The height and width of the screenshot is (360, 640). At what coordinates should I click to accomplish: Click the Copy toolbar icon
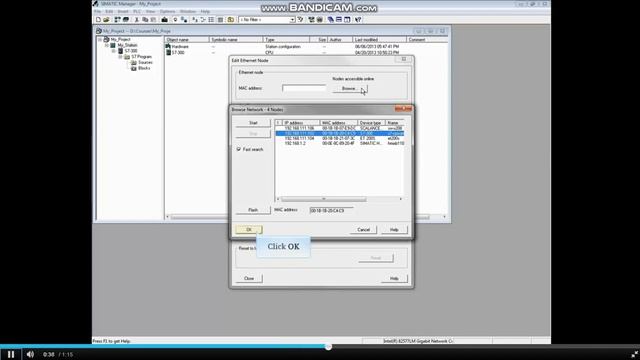tap(145, 20)
